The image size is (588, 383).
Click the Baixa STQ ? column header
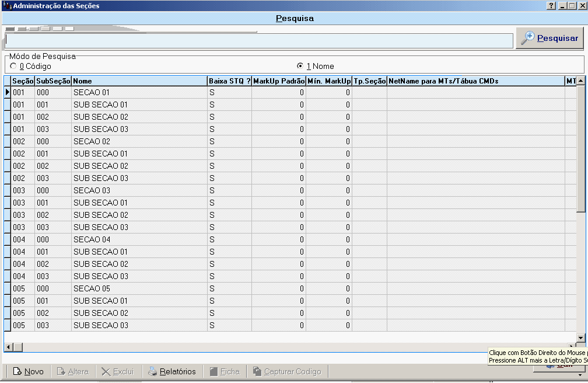click(229, 81)
